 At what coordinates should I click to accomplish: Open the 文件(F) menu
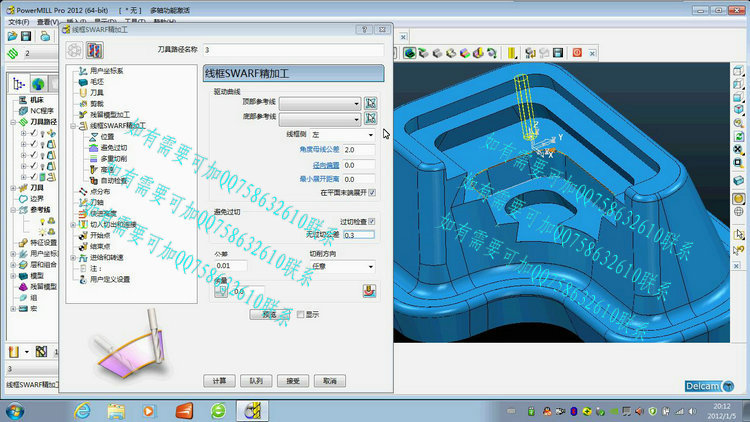(19, 22)
